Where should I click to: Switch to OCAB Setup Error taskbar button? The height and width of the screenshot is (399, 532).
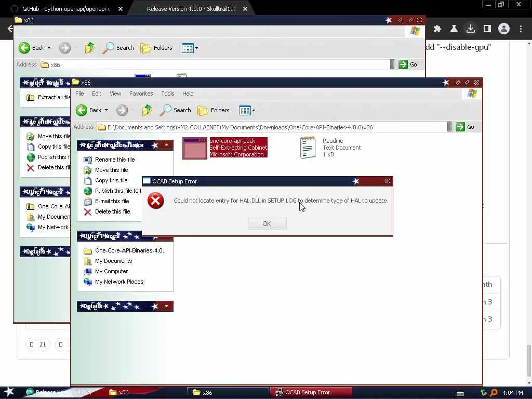click(312, 392)
